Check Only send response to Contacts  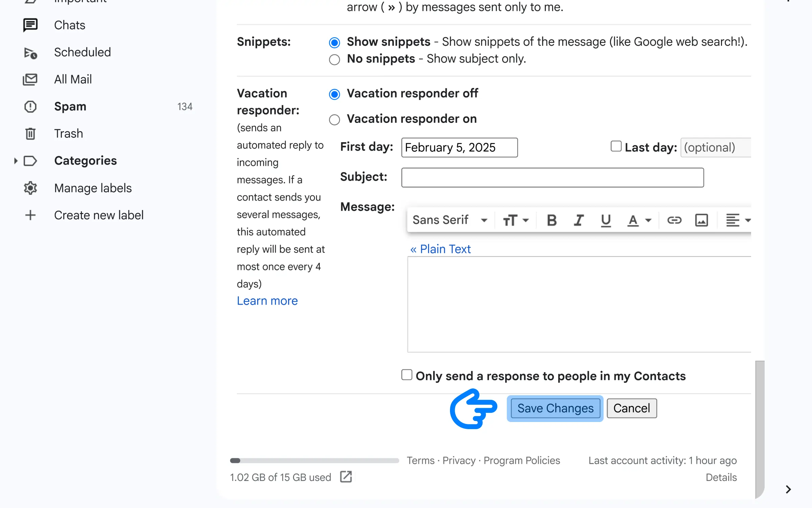click(x=407, y=375)
